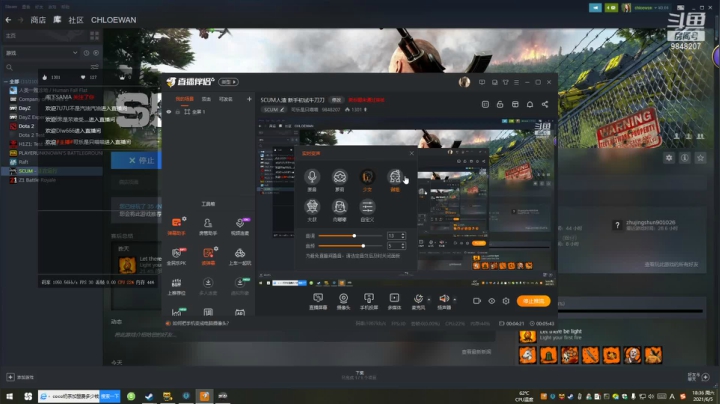Viewport: 720px width, 404px height.
Task: Click the pill mode switch beside the app logo
Action: [x=228, y=82]
